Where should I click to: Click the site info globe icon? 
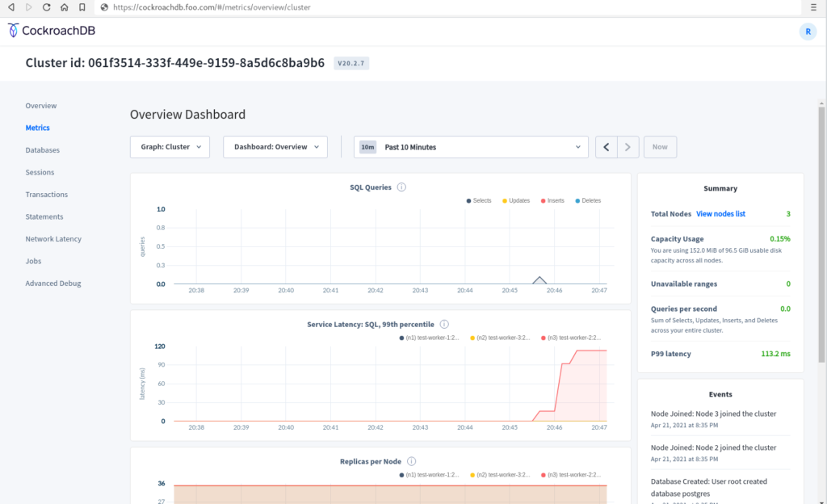[104, 7]
